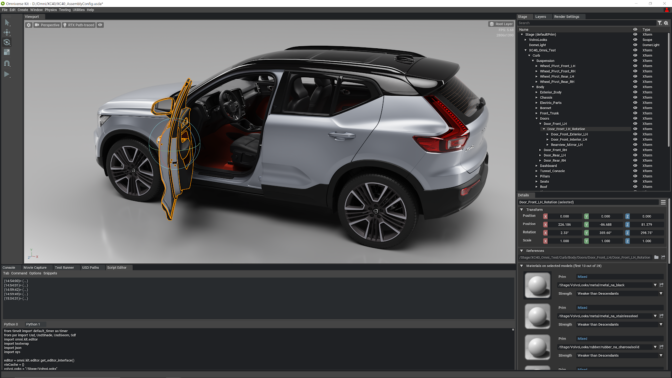This screenshot has width=672, height=378.
Task: Toggle visibility of Dashboard prim
Action: pos(635,165)
